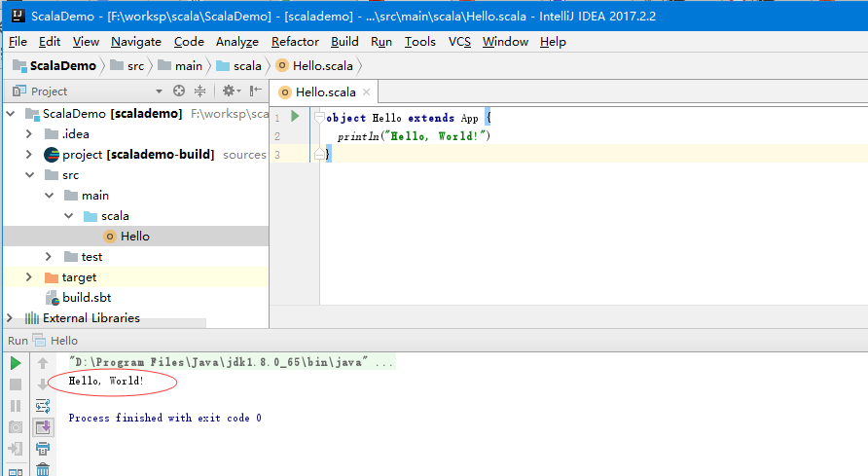
Task: Collapse the src folder in project tree
Action: [29, 174]
